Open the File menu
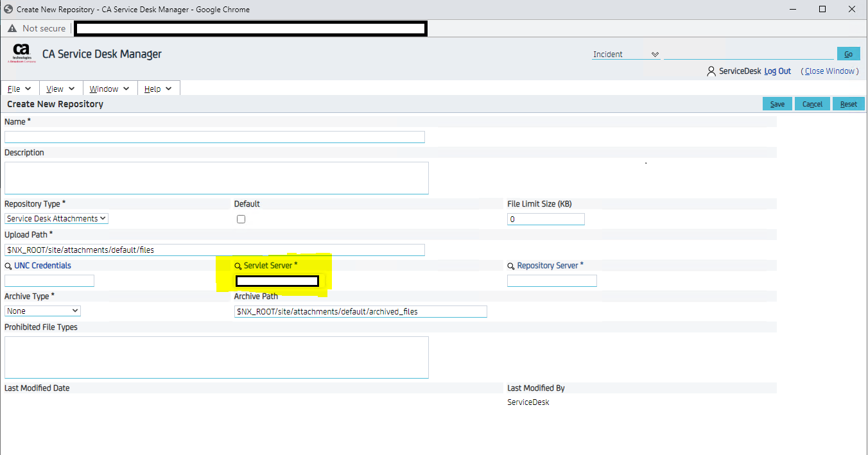This screenshot has height=455, width=868. [x=19, y=89]
